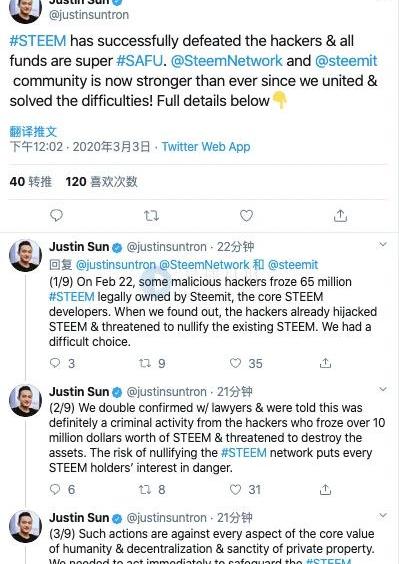The image size is (399, 564).
Task: Open the dropdown chevron on the (2/9) tweet
Action: click(x=383, y=389)
